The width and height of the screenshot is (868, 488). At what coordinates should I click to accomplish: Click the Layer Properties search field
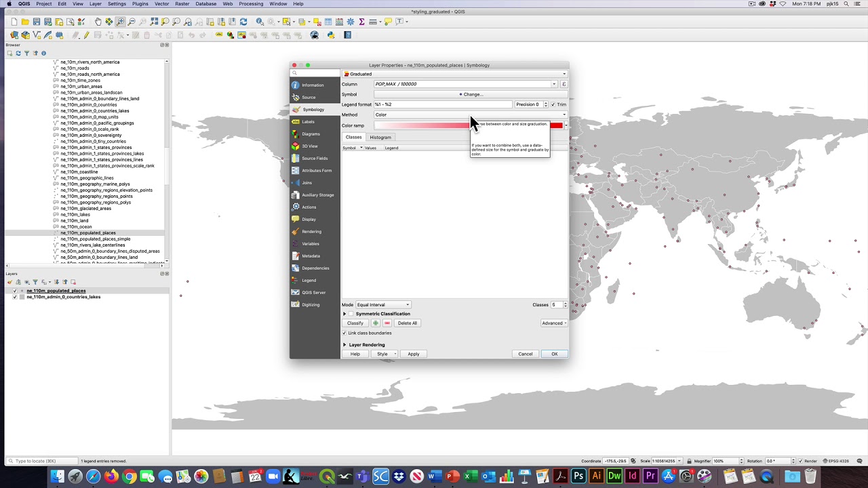[315, 73]
